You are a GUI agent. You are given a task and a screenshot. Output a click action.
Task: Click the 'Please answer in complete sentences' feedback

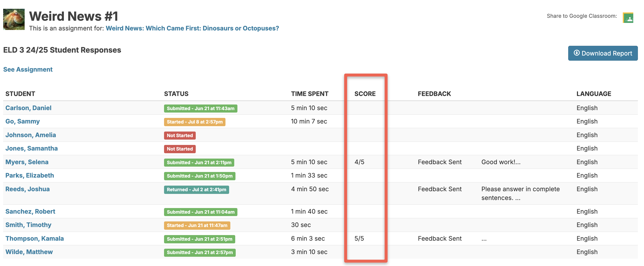520,193
